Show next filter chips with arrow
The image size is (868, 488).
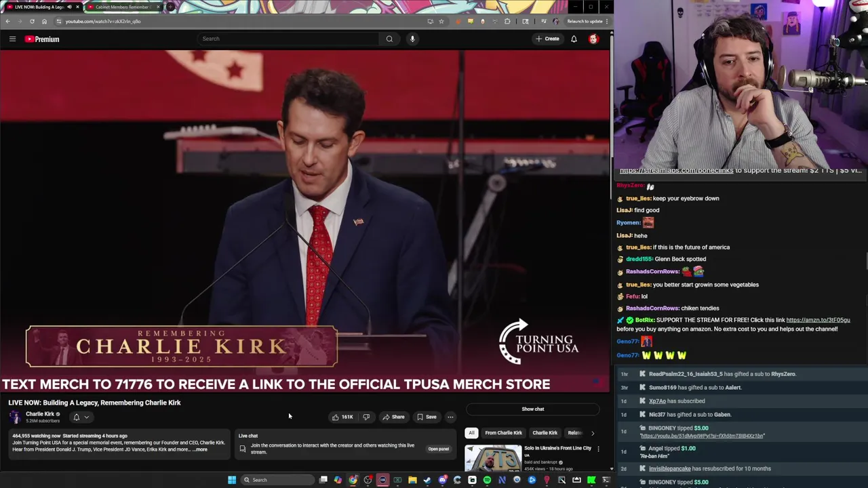point(592,432)
